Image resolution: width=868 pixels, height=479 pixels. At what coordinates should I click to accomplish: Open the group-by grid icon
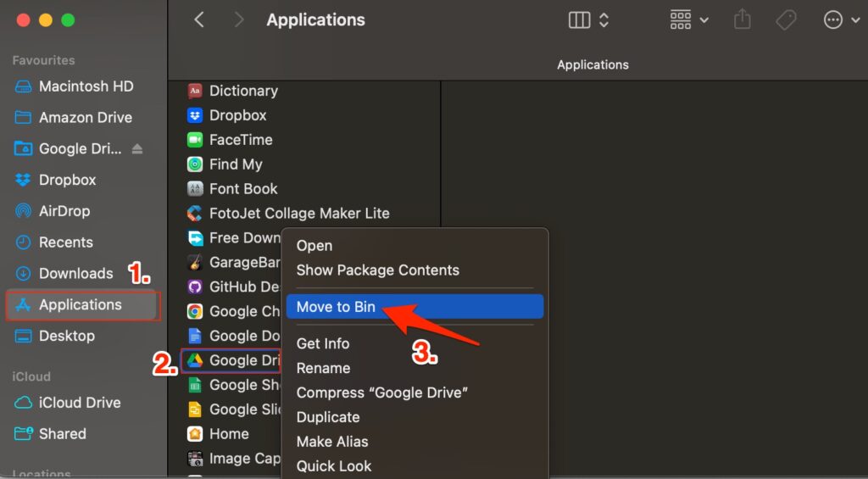(681, 20)
